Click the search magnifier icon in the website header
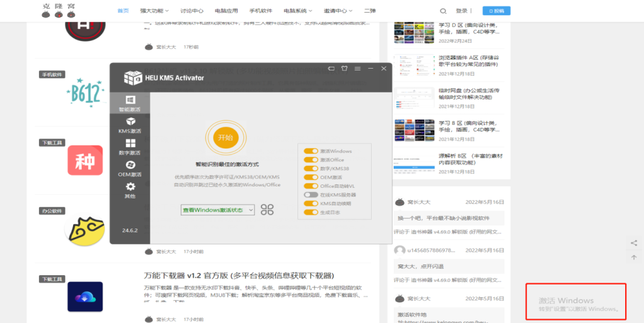Image resolution: width=644 pixels, height=323 pixels. click(x=443, y=11)
